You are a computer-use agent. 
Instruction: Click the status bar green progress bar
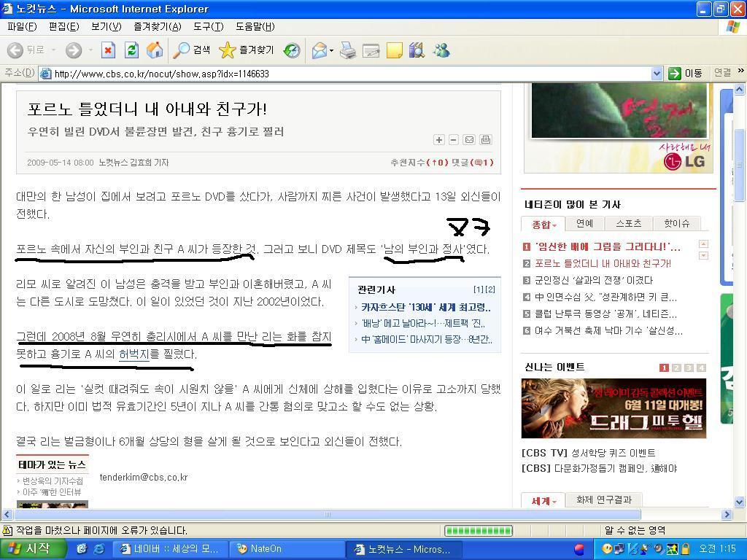click(479, 530)
